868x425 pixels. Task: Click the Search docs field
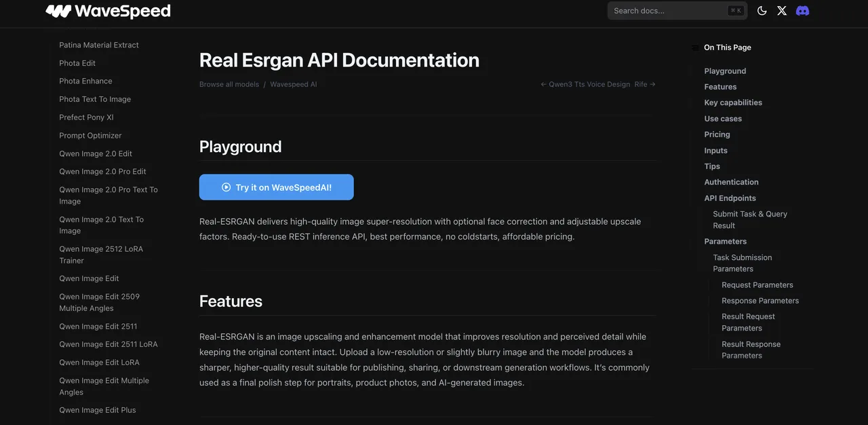pyautogui.click(x=677, y=11)
